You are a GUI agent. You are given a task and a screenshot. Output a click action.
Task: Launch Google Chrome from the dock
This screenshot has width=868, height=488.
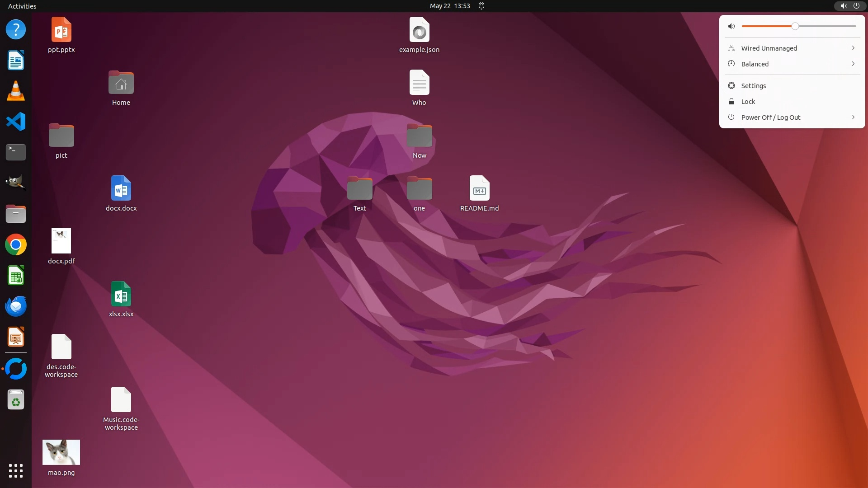tap(16, 245)
